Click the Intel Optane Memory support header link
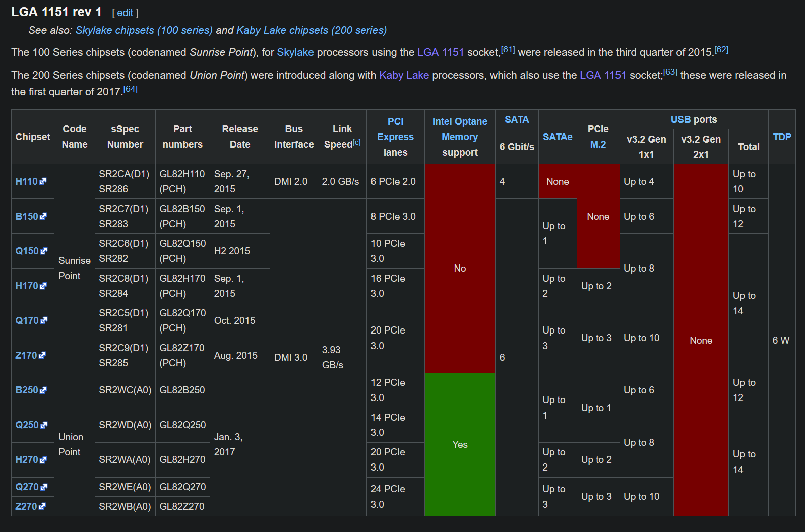Screen dimensions: 805x532 tap(460, 129)
